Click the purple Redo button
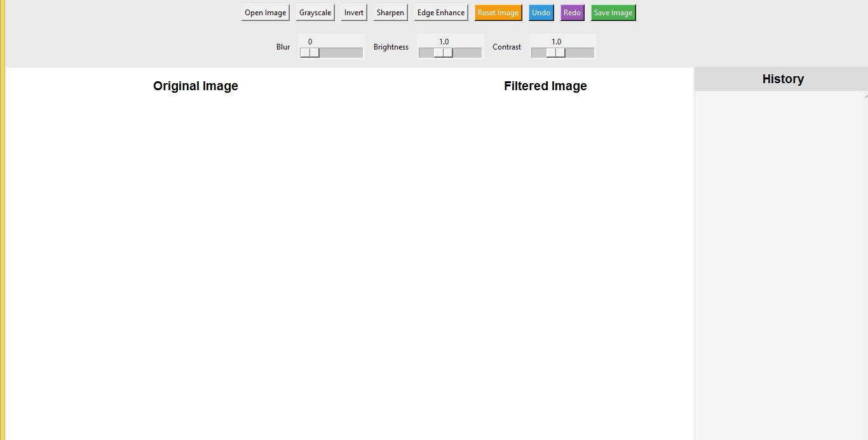The width and height of the screenshot is (868, 440). 572,13
